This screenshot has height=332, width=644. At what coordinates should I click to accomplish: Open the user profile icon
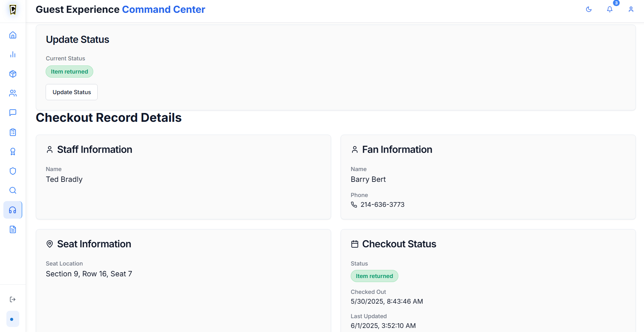coord(631,9)
